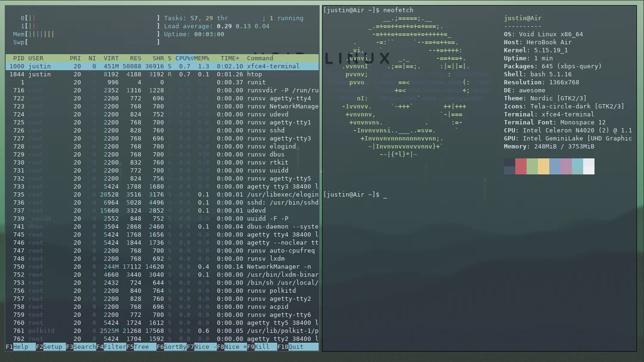
Task: Apply an F4 Filter to processes
Action: click(110, 346)
